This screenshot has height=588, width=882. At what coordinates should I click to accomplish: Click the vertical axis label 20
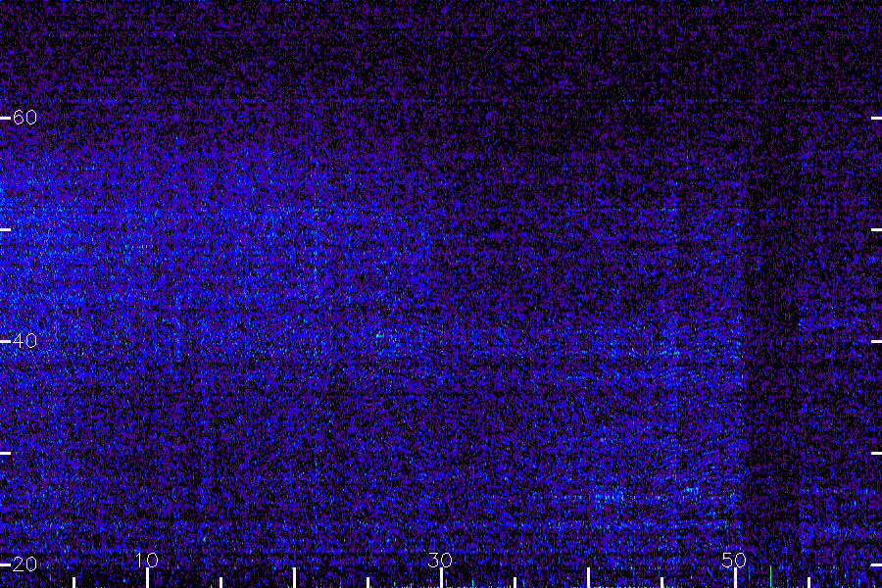24,564
